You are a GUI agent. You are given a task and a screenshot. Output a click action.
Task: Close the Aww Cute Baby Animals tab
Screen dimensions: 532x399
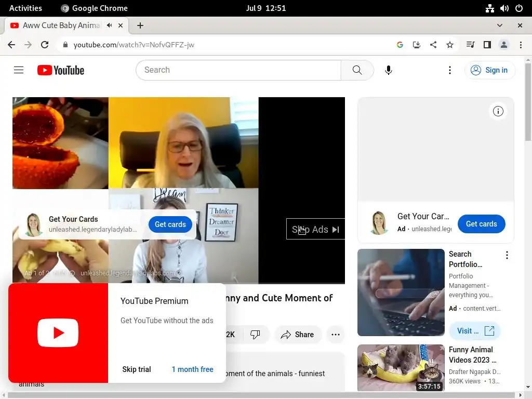pos(121,25)
